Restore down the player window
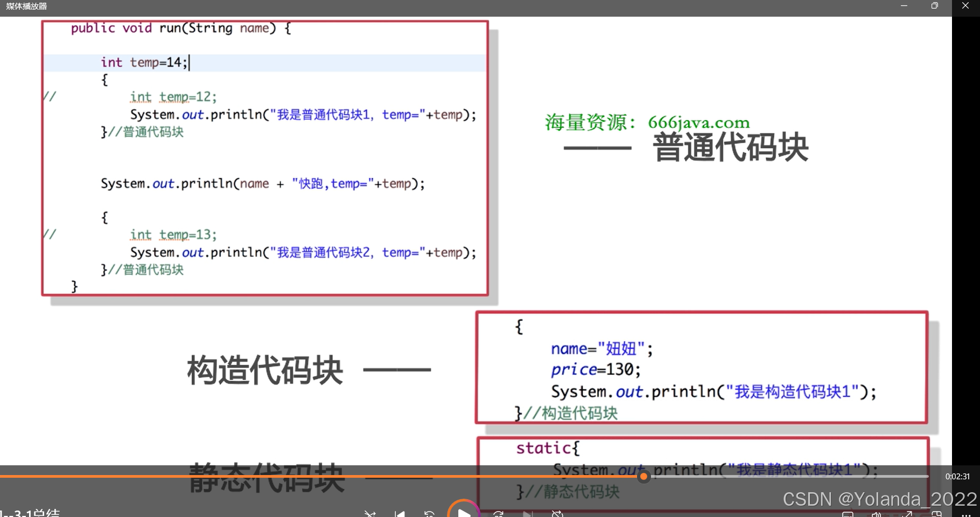This screenshot has width=980, height=517. [934, 6]
